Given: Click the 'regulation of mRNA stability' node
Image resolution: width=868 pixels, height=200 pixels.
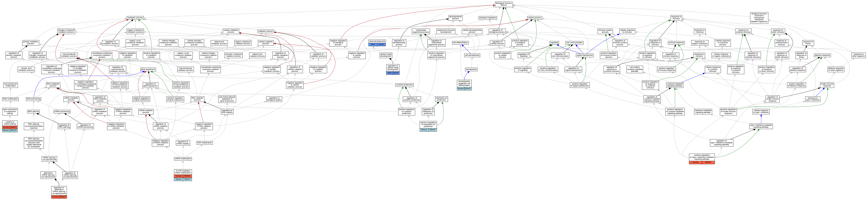Looking at the screenshot, I should pyautogui.click(x=183, y=143).
